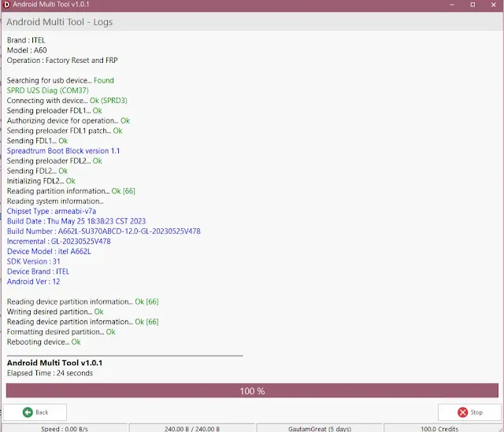Click the 'Android Ver : 12' line

[33, 282]
